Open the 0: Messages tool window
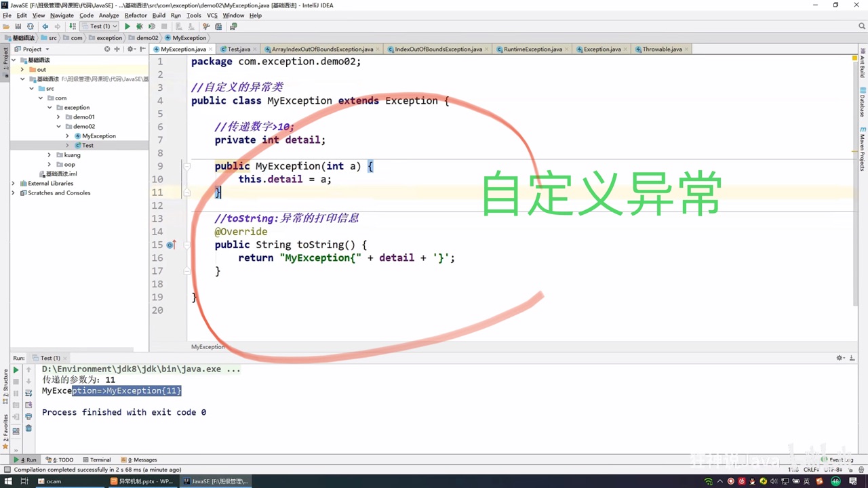The image size is (868, 488). tap(138, 460)
